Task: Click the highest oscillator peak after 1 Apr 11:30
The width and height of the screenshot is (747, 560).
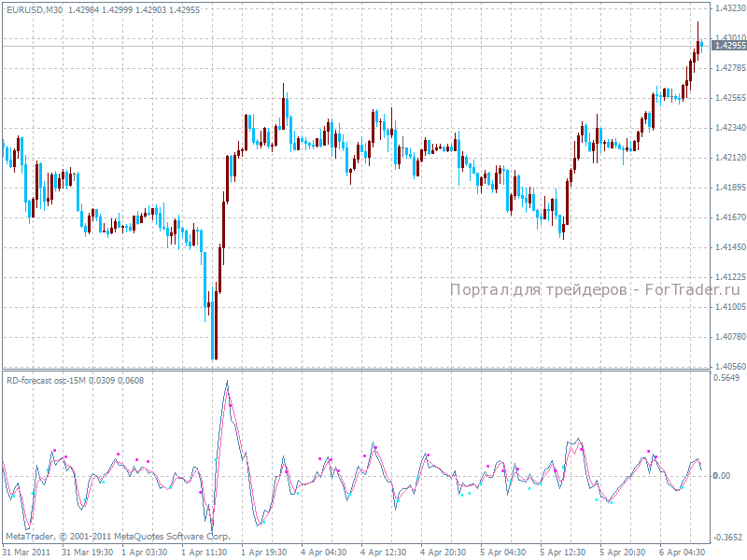Action: [227, 382]
